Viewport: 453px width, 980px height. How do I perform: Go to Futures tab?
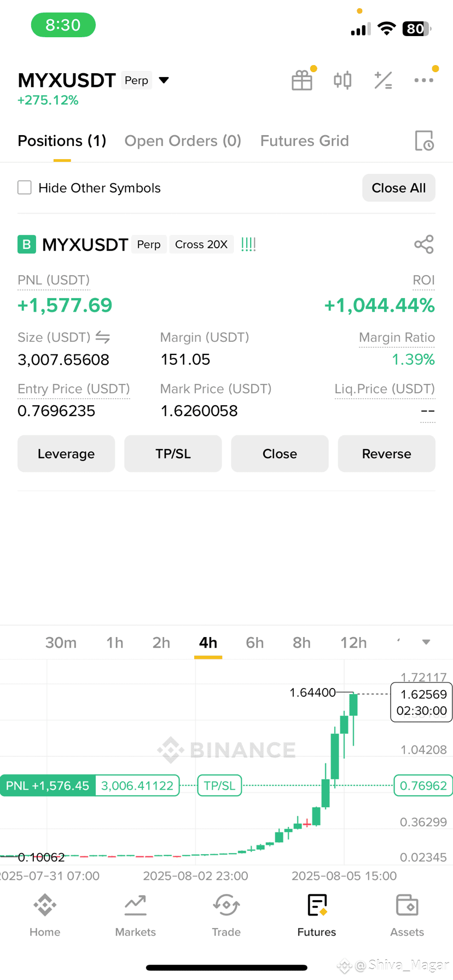click(317, 915)
